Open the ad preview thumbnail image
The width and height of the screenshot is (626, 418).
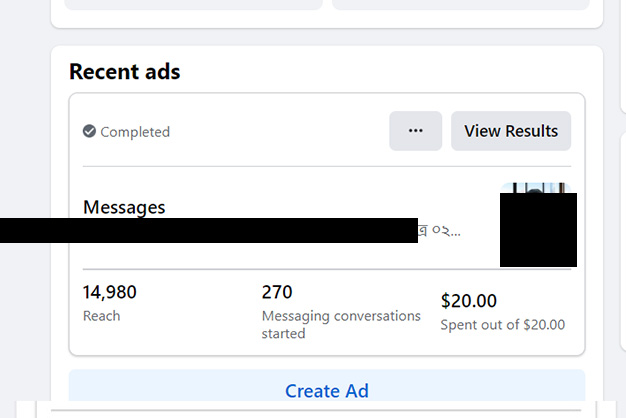tap(538, 226)
